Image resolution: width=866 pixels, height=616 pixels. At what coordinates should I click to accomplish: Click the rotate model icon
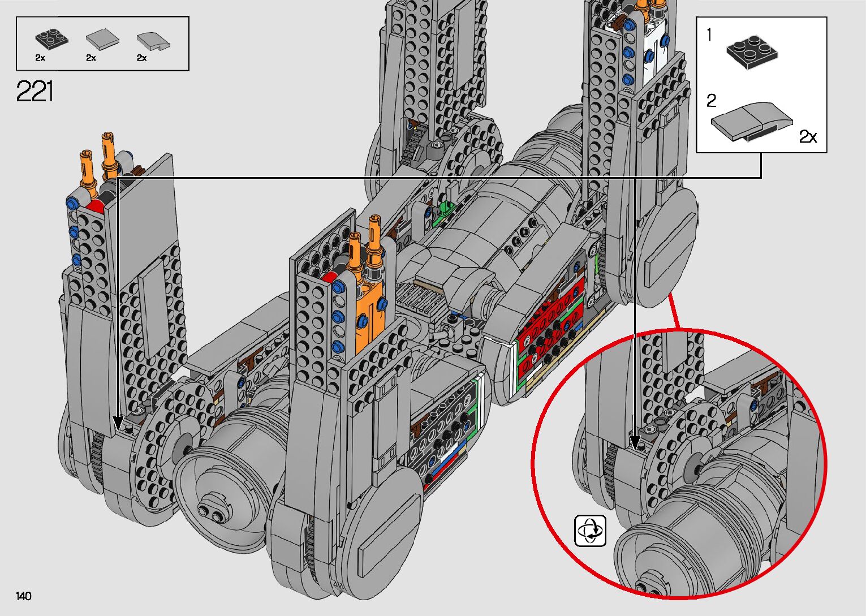(x=590, y=531)
